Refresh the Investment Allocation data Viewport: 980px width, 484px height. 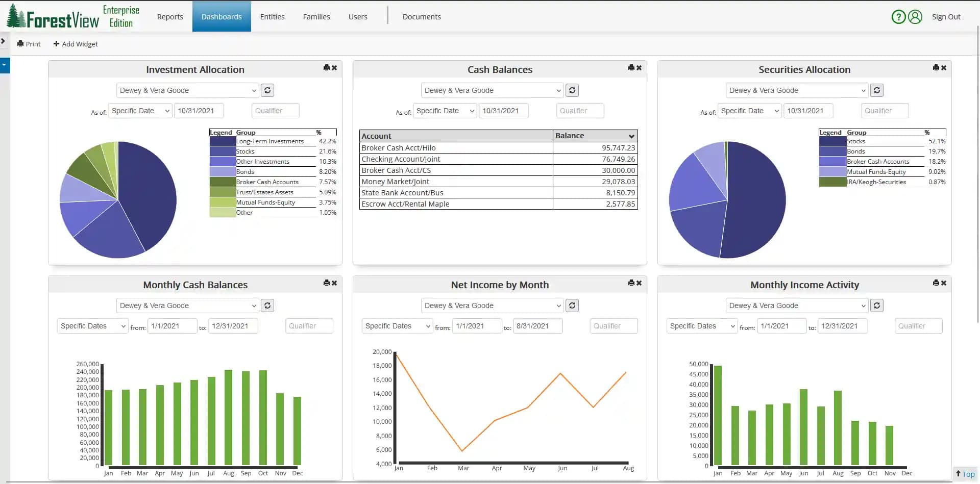point(267,90)
